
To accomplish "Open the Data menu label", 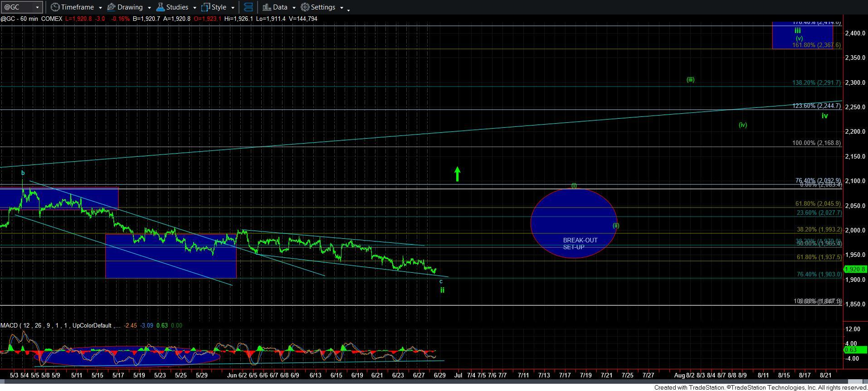I will point(280,7).
